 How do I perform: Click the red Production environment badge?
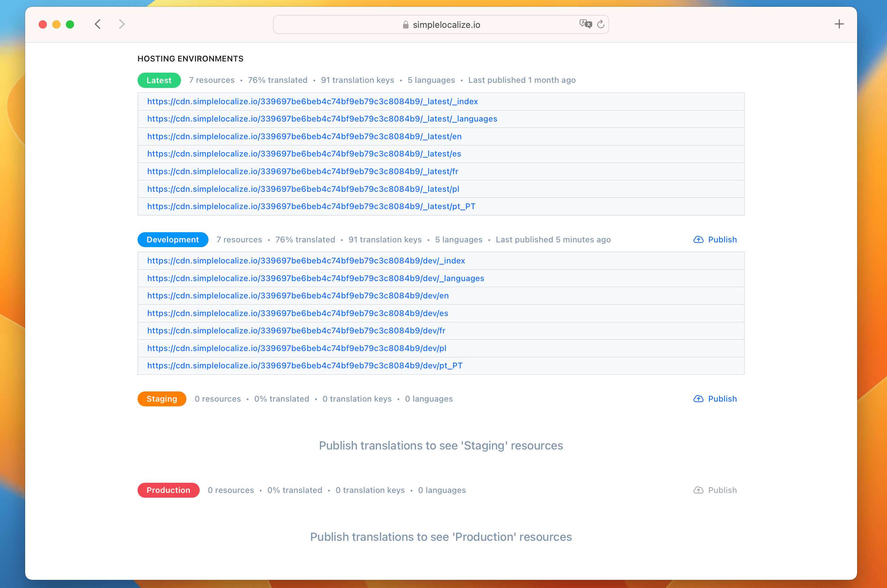[168, 490]
